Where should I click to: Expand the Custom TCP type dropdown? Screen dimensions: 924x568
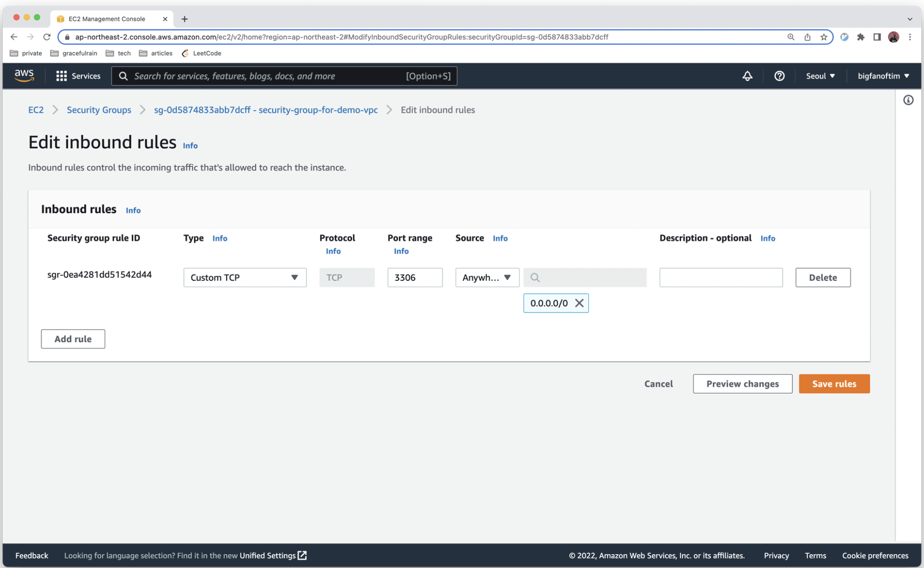click(x=245, y=277)
